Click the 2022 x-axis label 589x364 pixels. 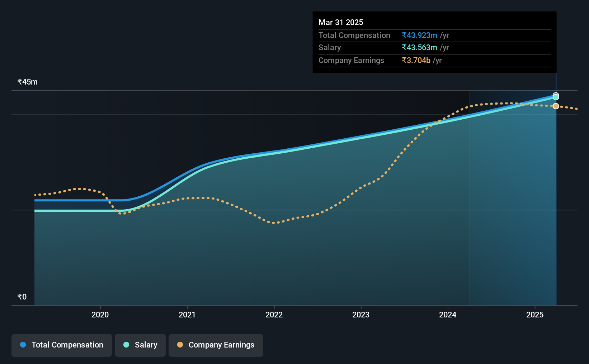[x=274, y=315]
